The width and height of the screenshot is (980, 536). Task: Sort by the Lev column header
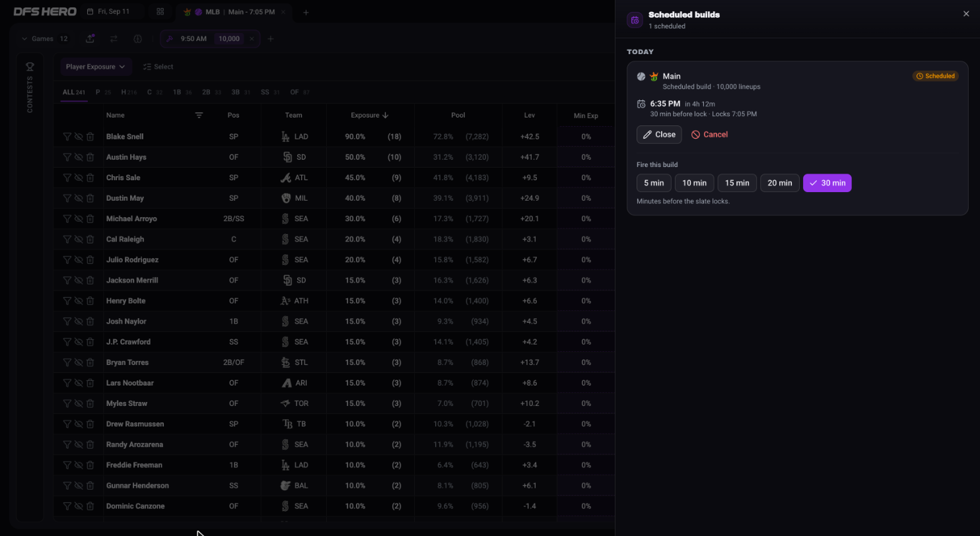[529, 115]
